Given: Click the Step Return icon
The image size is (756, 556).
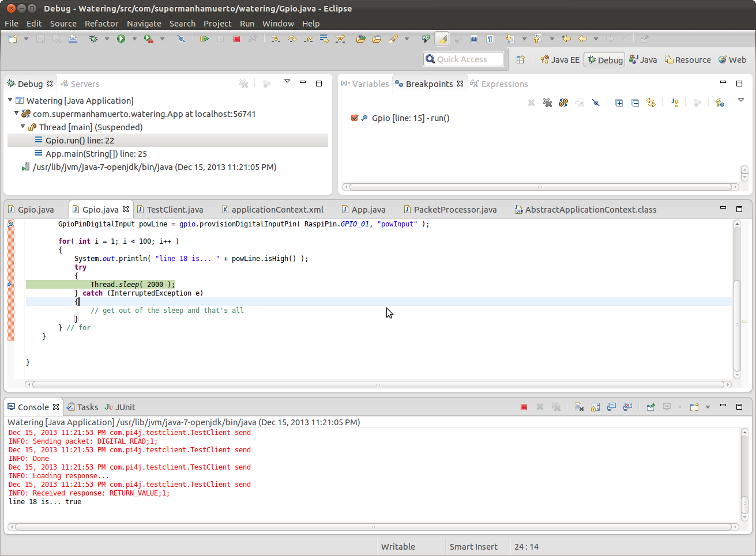Looking at the screenshot, I should click(x=308, y=39).
